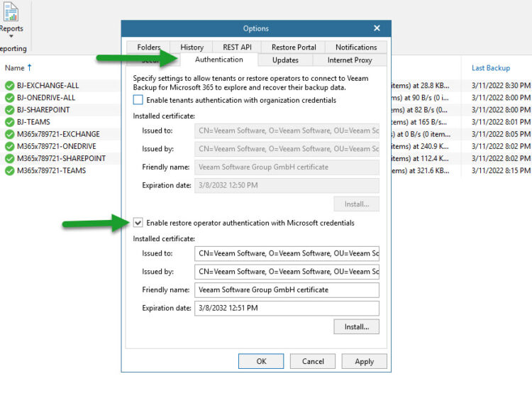Go to the Notifications tab
The width and height of the screenshot is (532, 398).
356,47
